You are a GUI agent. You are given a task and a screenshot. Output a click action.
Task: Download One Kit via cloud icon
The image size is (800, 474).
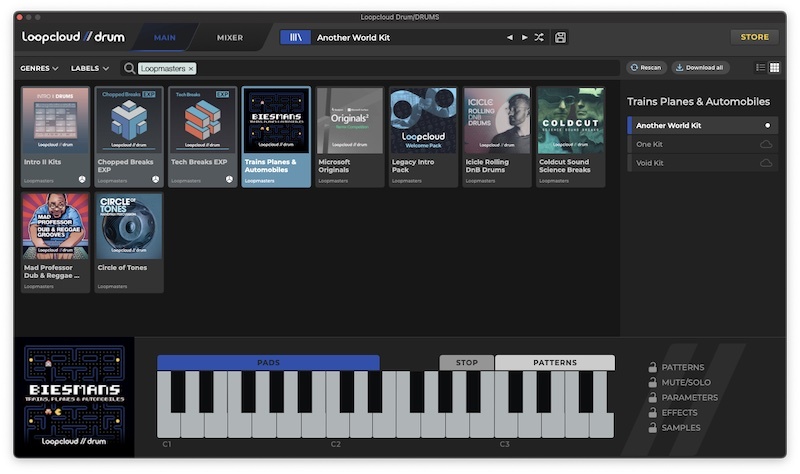(766, 144)
